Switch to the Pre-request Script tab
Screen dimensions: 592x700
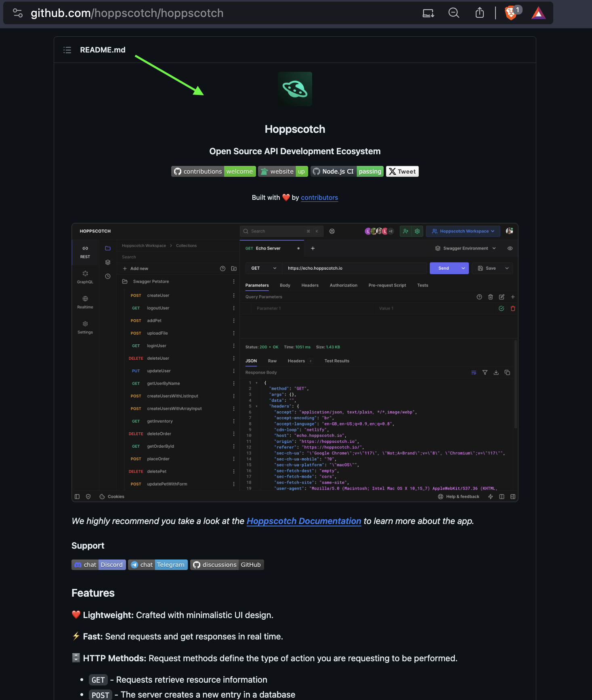(387, 285)
